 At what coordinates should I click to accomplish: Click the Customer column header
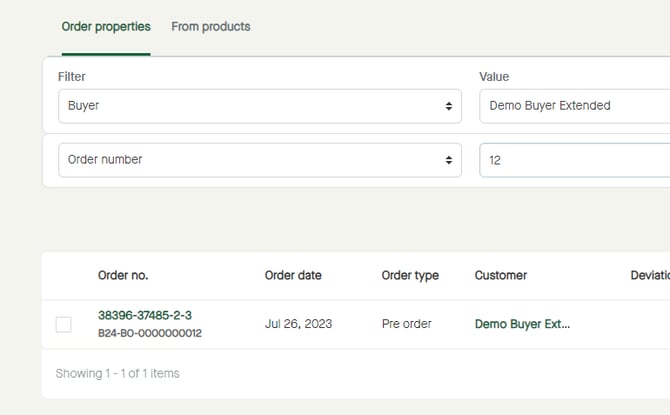click(x=500, y=275)
